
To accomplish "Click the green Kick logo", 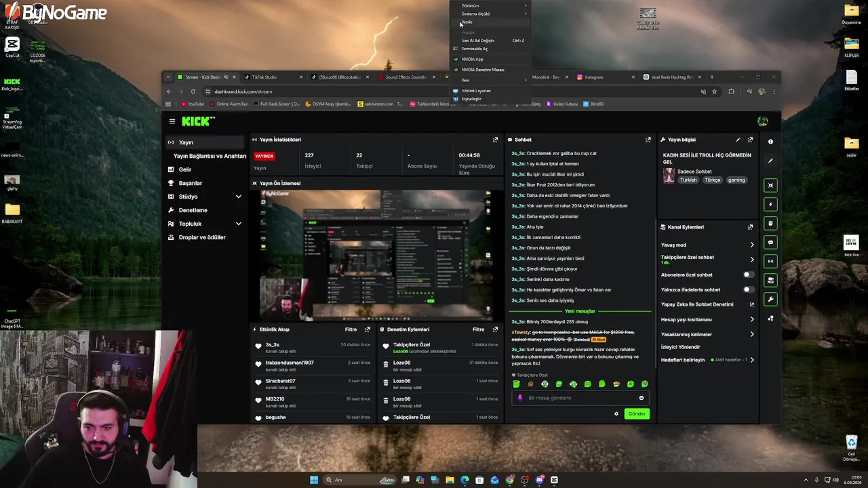I will [196, 121].
